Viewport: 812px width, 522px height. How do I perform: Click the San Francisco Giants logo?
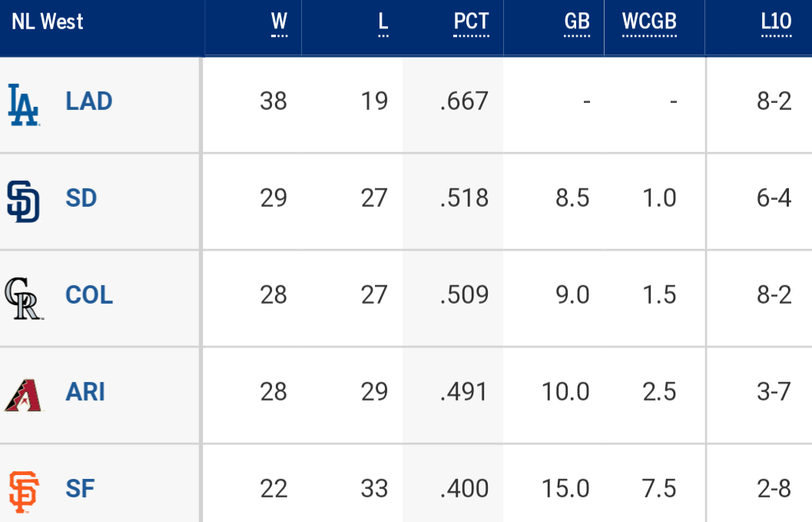click(x=24, y=492)
